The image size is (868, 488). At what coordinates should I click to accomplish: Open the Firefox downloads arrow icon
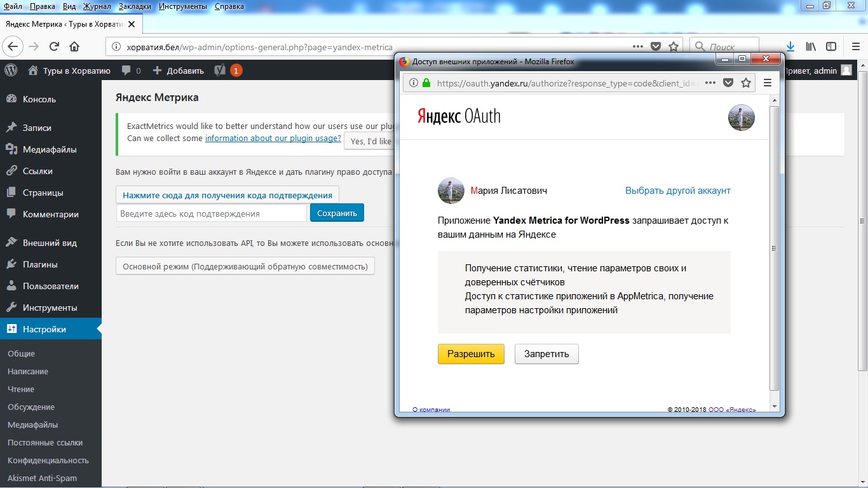click(790, 46)
